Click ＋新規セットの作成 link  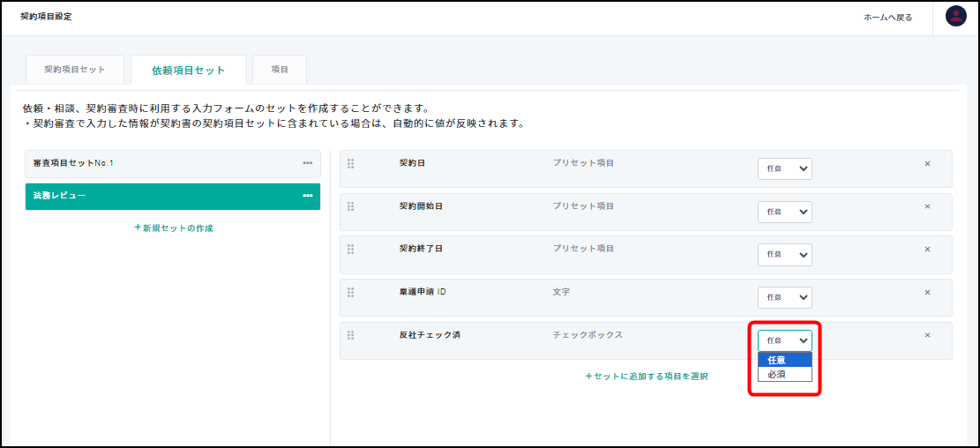173,228
